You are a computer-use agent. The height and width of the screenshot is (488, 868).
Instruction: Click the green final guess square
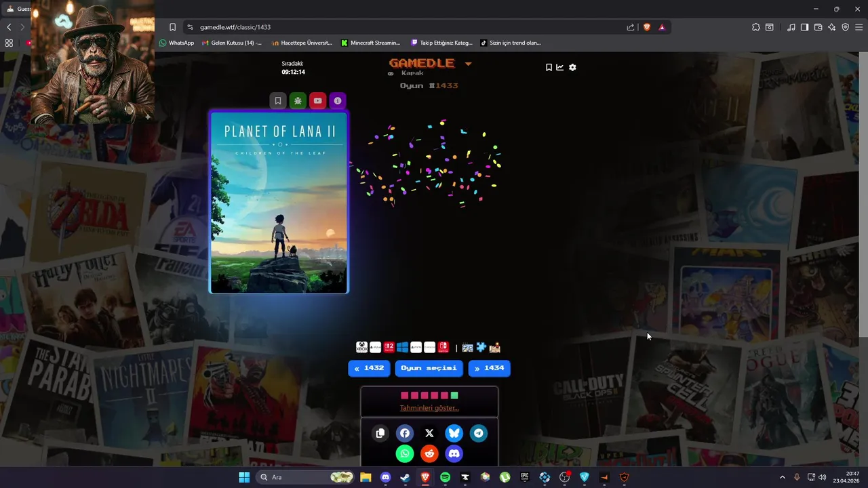454,395
